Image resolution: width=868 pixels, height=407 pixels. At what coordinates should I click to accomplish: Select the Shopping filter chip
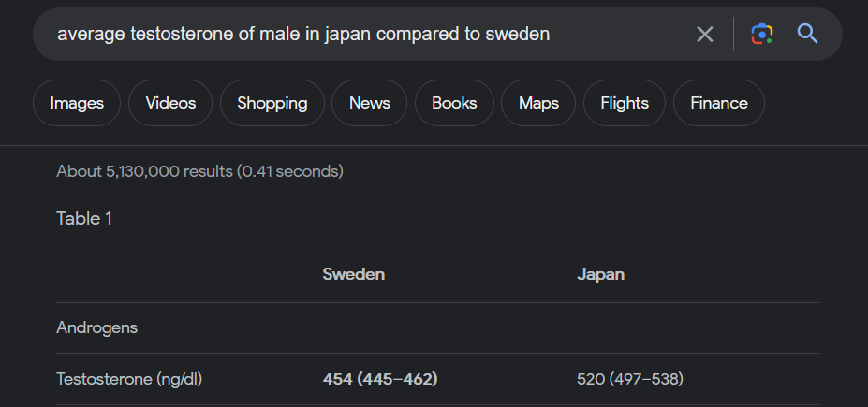(x=272, y=103)
